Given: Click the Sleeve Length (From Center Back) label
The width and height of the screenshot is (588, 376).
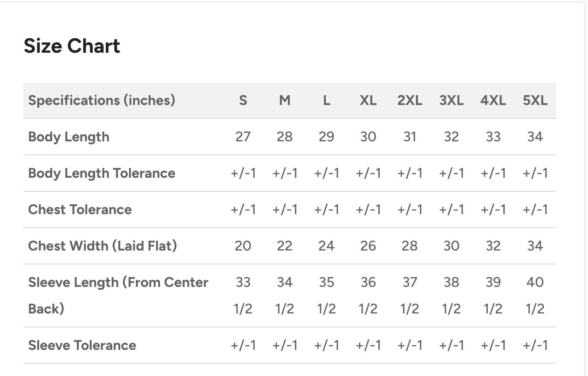Looking at the screenshot, I should pyautogui.click(x=118, y=295).
